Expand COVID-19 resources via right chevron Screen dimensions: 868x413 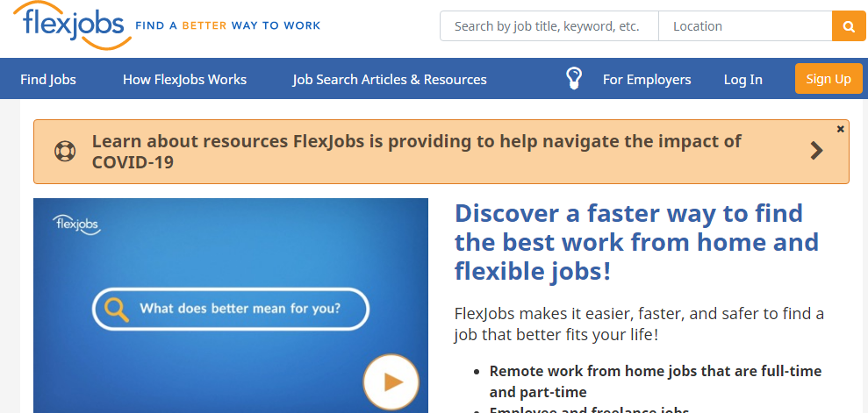[x=816, y=151]
